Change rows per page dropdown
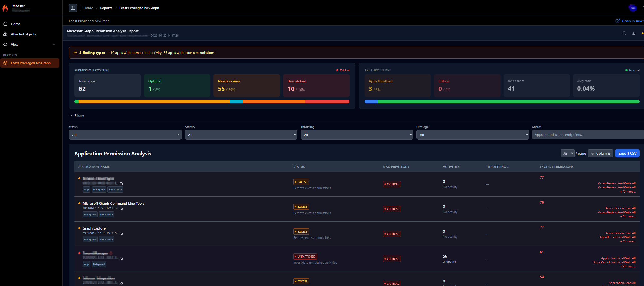 (x=568, y=153)
